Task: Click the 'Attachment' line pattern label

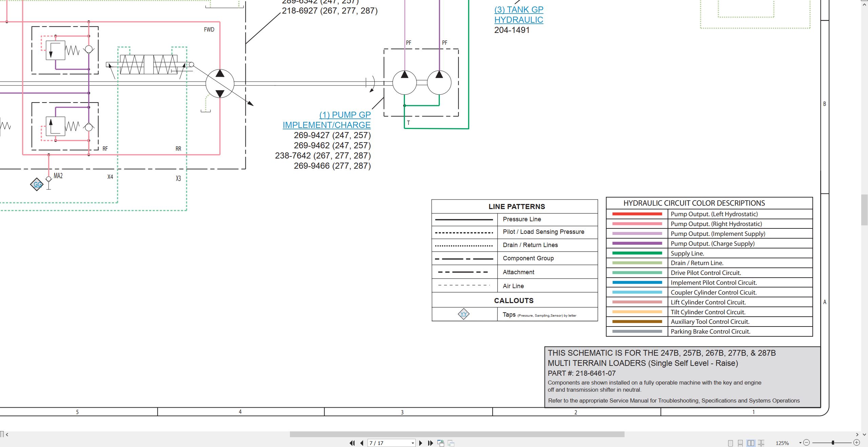Action: coord(518,272)
